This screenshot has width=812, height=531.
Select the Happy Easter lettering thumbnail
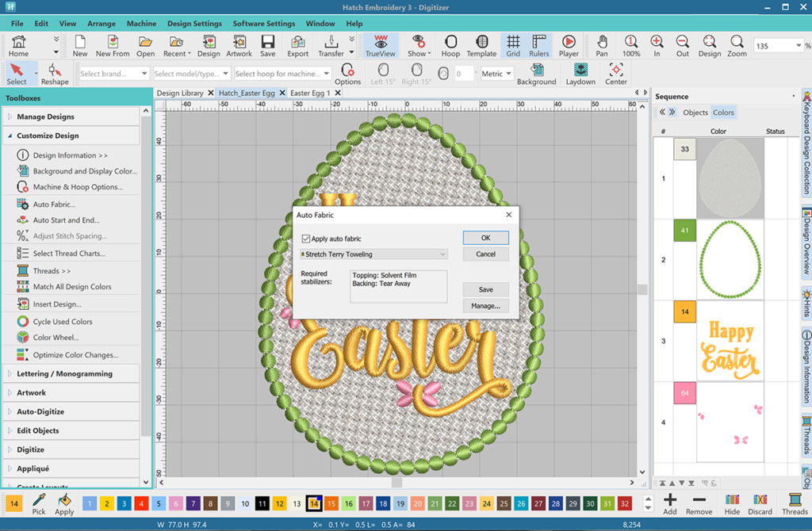[730, 341]
